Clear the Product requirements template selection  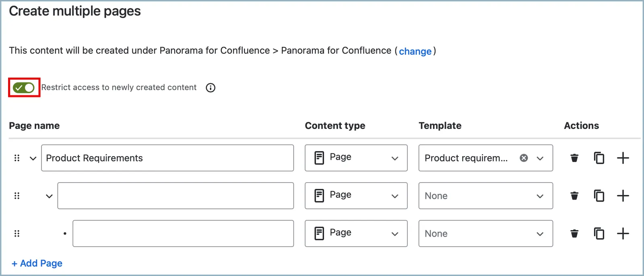(524, 158)
